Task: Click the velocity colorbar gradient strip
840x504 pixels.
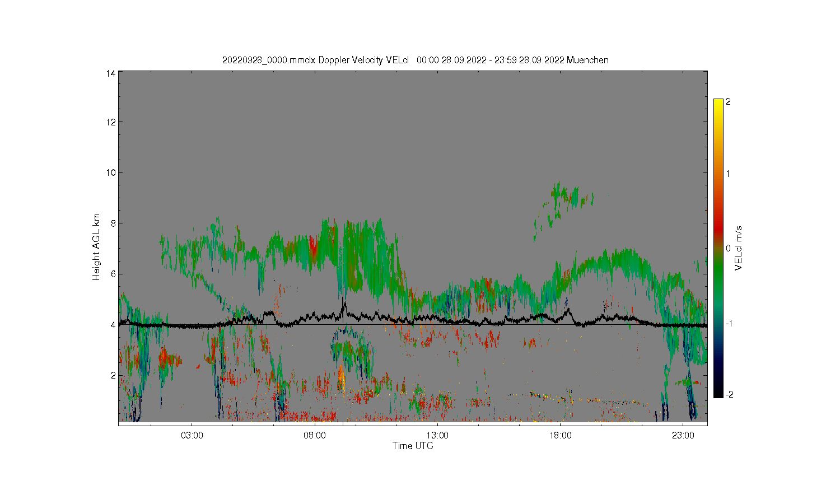Action: coord(718,248)
